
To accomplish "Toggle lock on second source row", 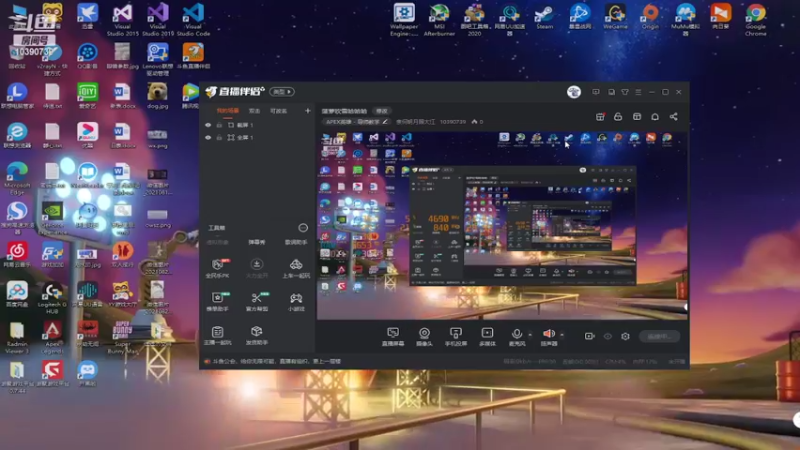I will tap(219, 137).
